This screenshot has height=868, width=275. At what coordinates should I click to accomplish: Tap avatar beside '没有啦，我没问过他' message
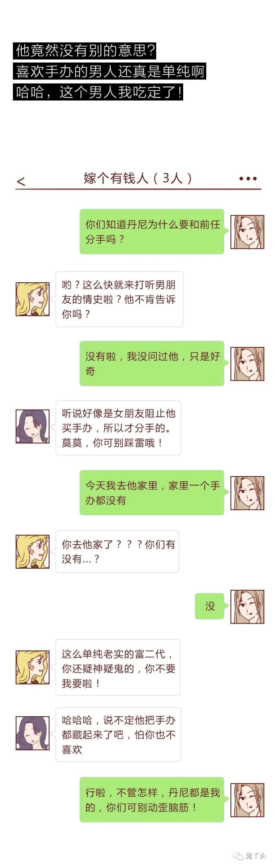click(247, 364)
